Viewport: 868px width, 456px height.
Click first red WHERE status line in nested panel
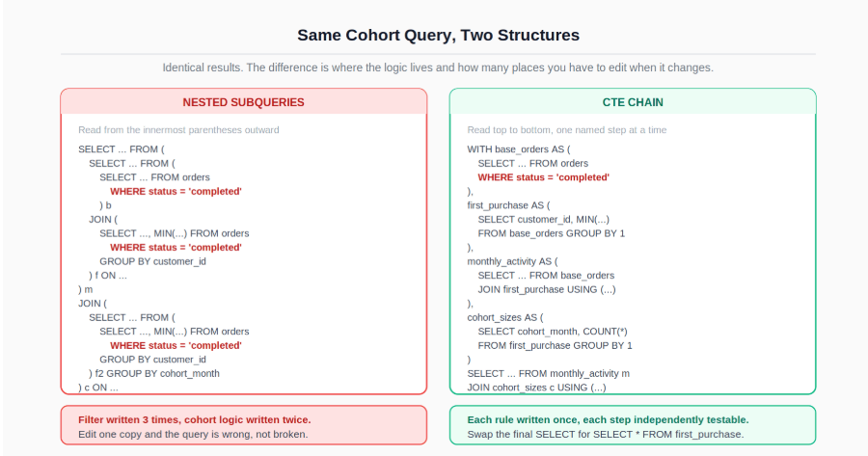coord(176,192)
